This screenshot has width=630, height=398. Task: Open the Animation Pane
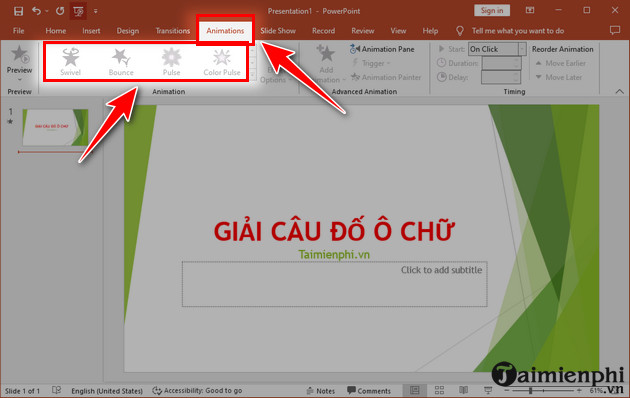(x=382, y=49)
